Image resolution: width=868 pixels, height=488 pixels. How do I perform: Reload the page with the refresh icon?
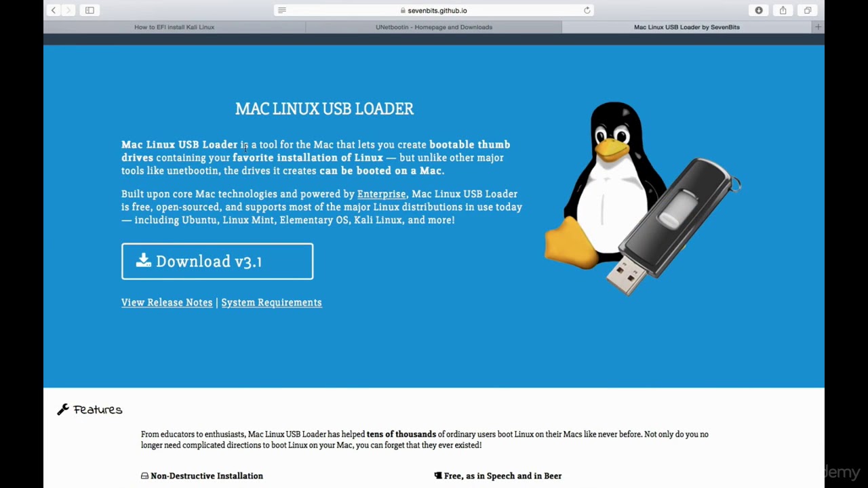[587, 10]
